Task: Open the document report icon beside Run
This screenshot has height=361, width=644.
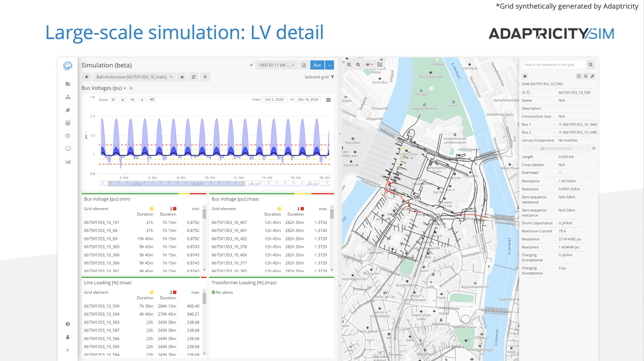Action: 304,65
